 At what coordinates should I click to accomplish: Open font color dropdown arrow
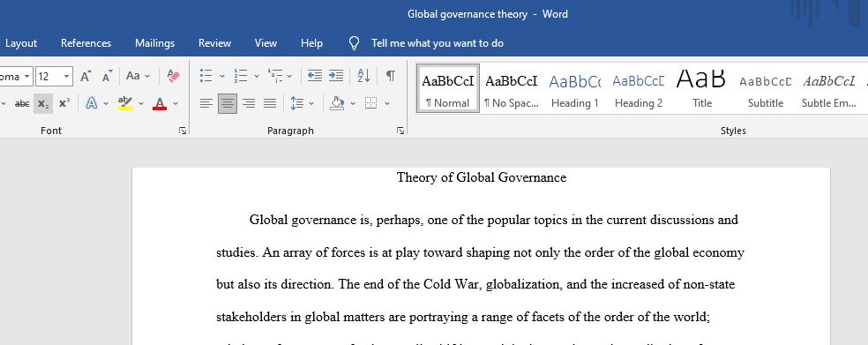coord(176,103)
